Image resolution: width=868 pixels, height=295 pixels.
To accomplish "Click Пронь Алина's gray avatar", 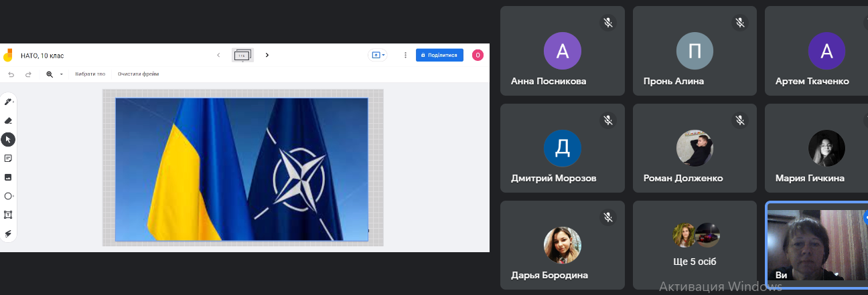I will coord(695,51).
